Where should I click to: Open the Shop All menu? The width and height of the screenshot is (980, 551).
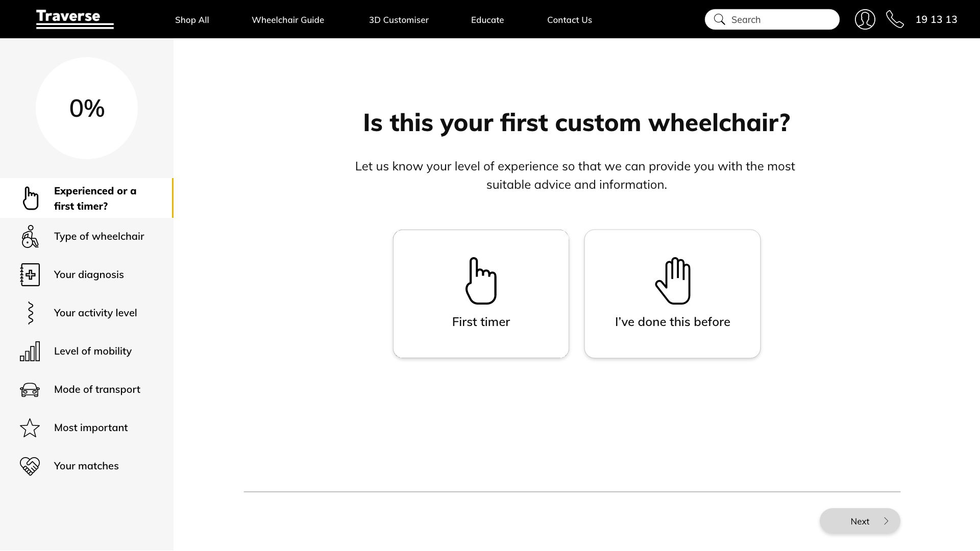point(192,20)
